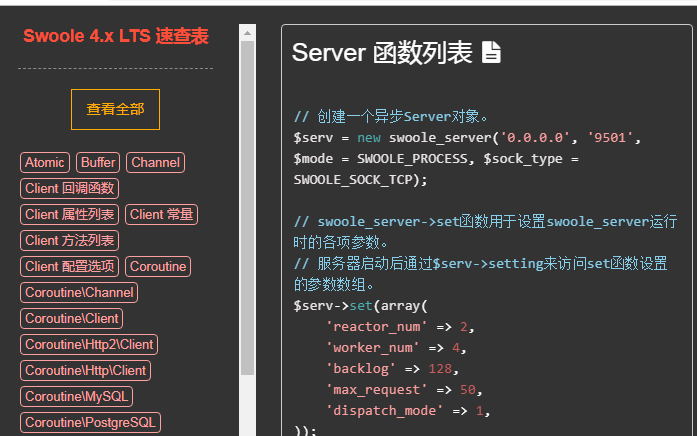Select the Coroutine\Channel tag

79,292
